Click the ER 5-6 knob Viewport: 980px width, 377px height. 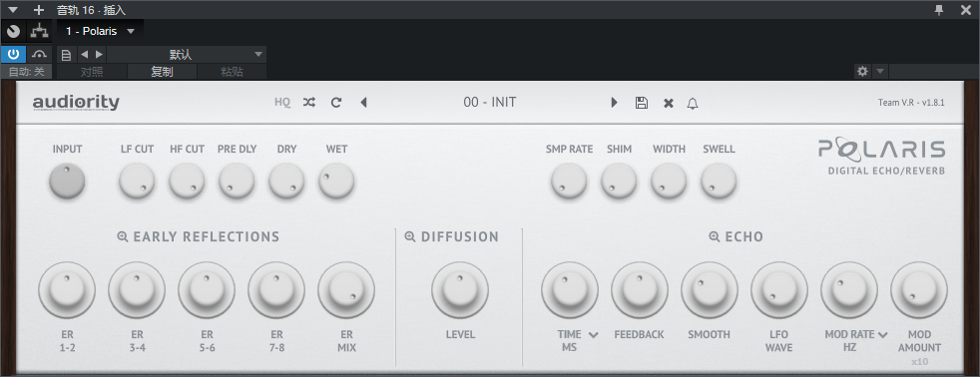pyautogui.click(x=207, y=290)
